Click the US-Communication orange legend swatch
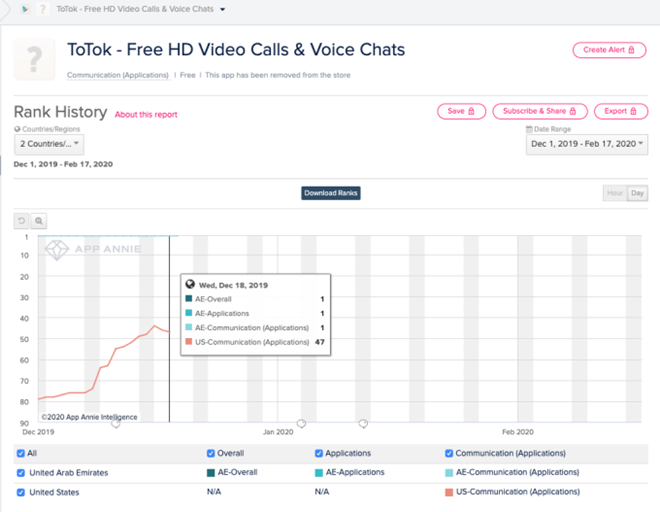The image size is (660, 512). 450,492
